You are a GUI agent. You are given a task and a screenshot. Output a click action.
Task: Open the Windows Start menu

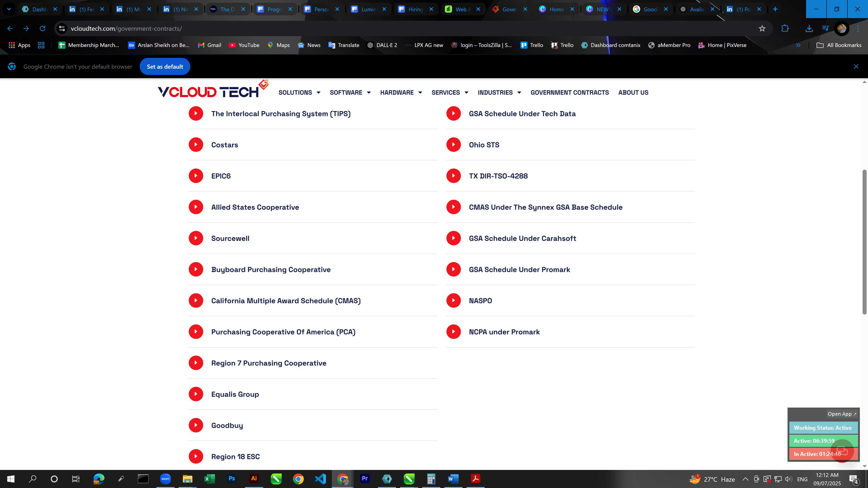(10, 479)
